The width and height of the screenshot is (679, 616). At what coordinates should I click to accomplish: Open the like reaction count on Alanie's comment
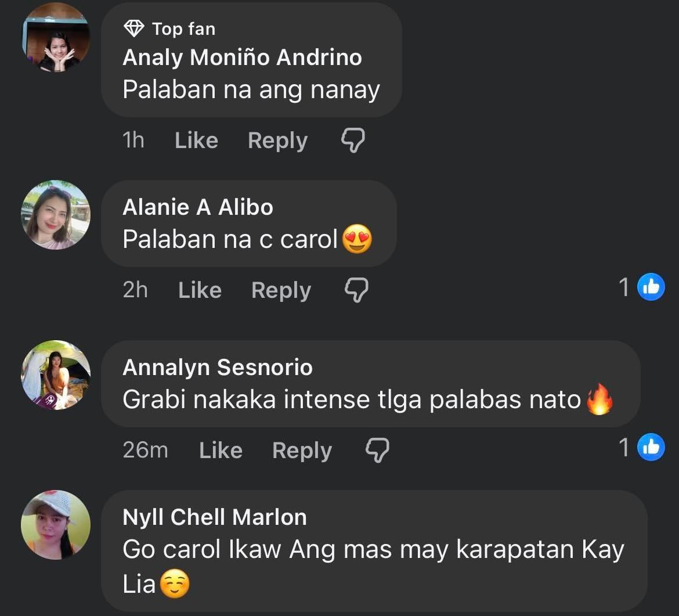coord(641,287)
